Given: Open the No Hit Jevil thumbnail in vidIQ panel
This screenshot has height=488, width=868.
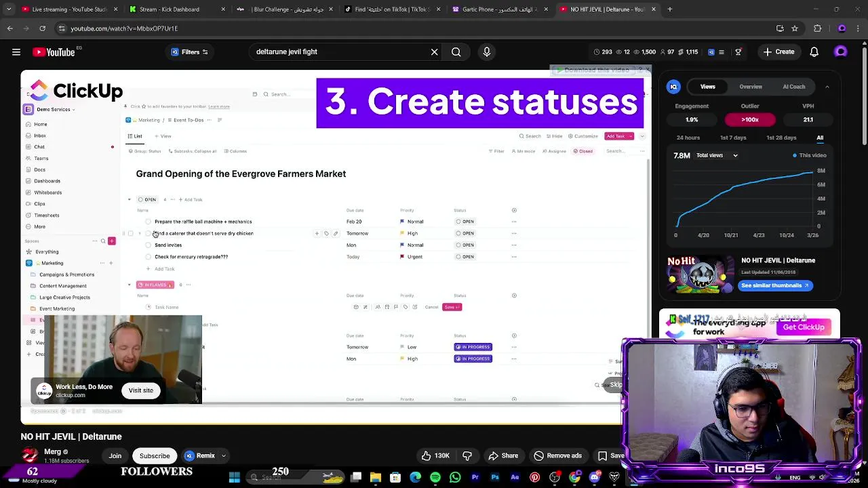Looking at the screenshot, I should (x=701, y=274).
